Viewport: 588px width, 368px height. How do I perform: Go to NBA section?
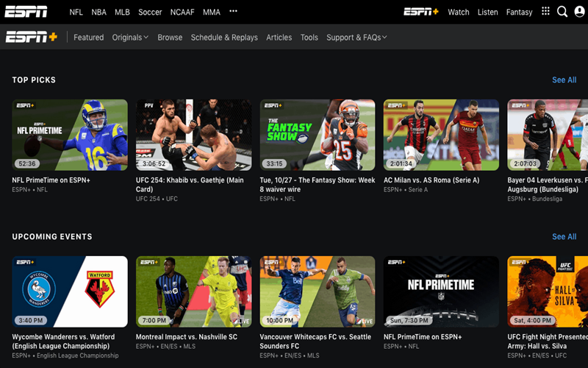pos(98,12)
